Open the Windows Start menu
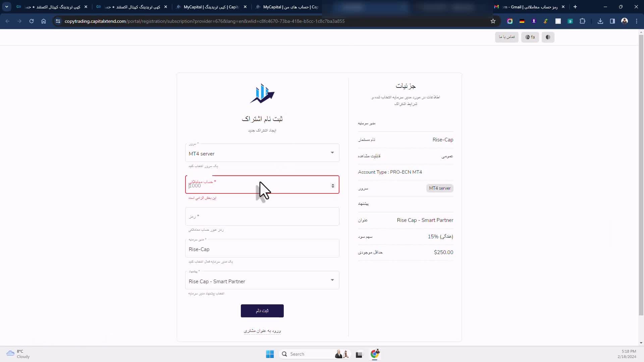 point(270,354)
